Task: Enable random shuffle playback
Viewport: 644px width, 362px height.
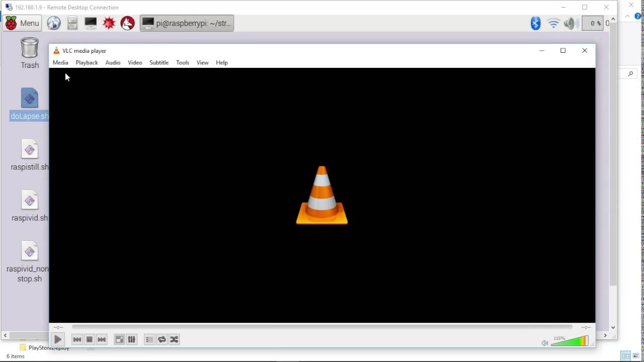Action: pos(174,340)
